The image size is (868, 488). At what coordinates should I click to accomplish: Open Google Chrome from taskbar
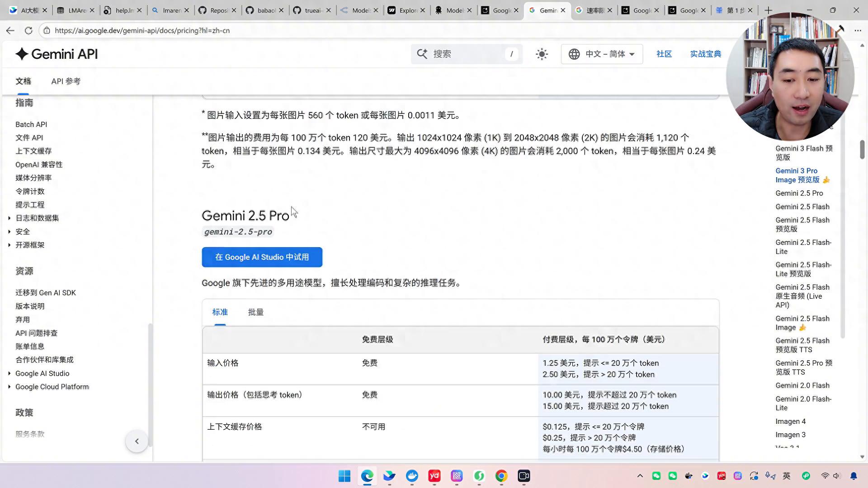(501, 476)
